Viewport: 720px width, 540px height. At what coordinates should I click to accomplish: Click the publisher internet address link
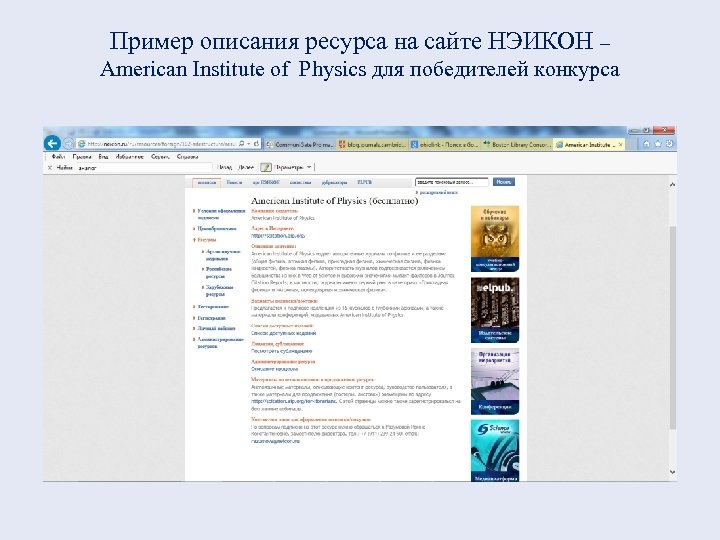pos(278,236)
